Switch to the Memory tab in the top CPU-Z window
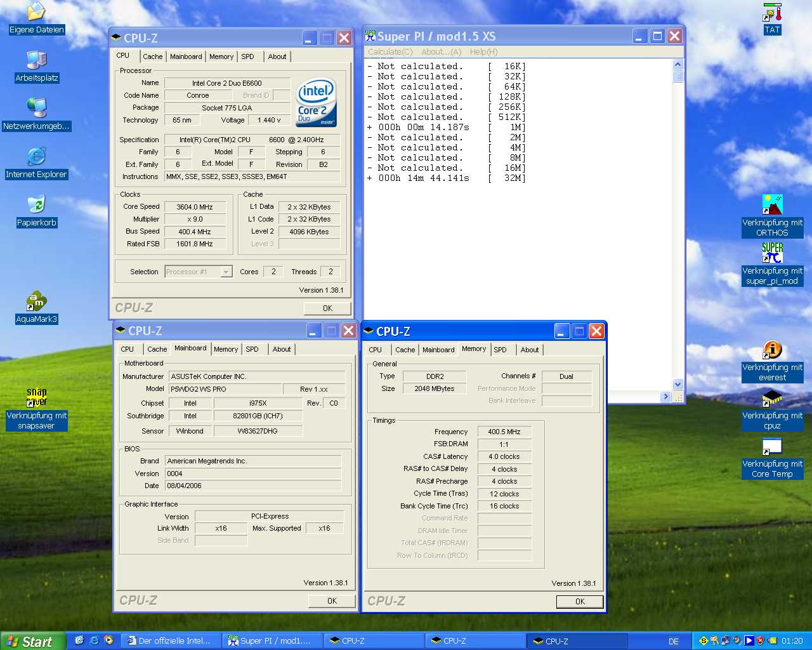Viewport: 812px width, 650px height. coord(221,56)
